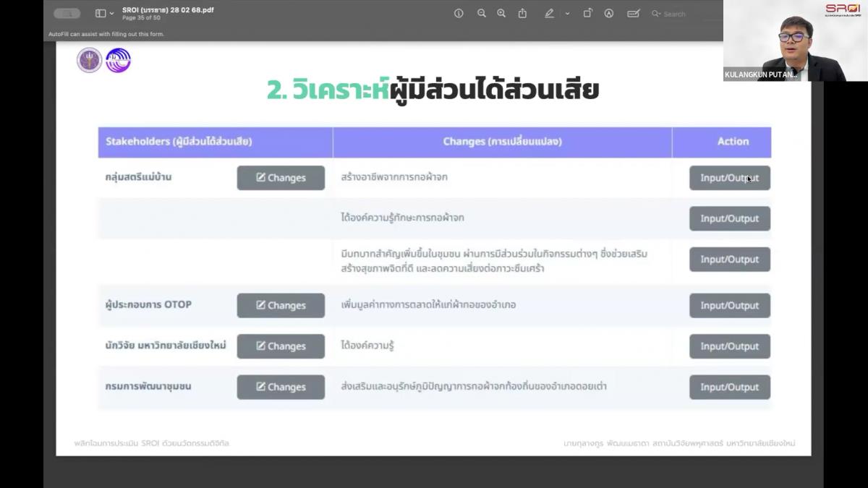Screen dimensions: 868x488
Task: Click the document info (i) icon
Action: pyautogui.click(x=459, y=13)
